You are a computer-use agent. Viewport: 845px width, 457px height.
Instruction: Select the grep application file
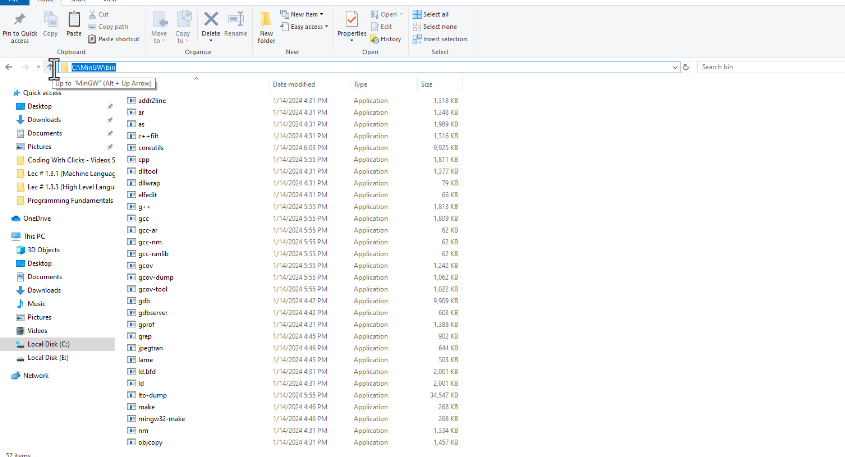[145, 336]
